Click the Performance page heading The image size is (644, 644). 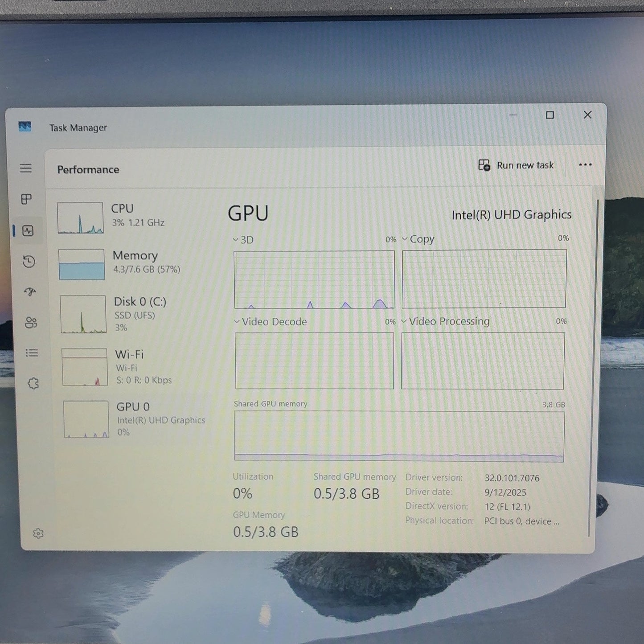click(x=88, y=169)
